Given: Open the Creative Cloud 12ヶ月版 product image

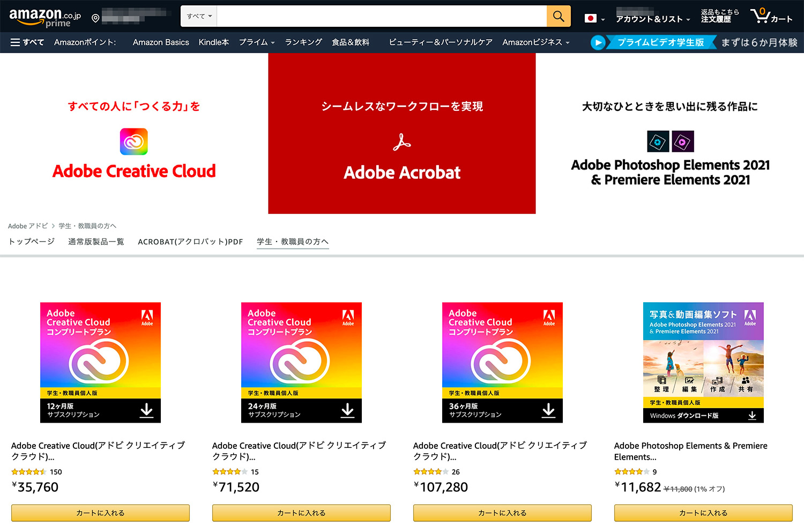Looking at the screenshot, I should 100,363.
